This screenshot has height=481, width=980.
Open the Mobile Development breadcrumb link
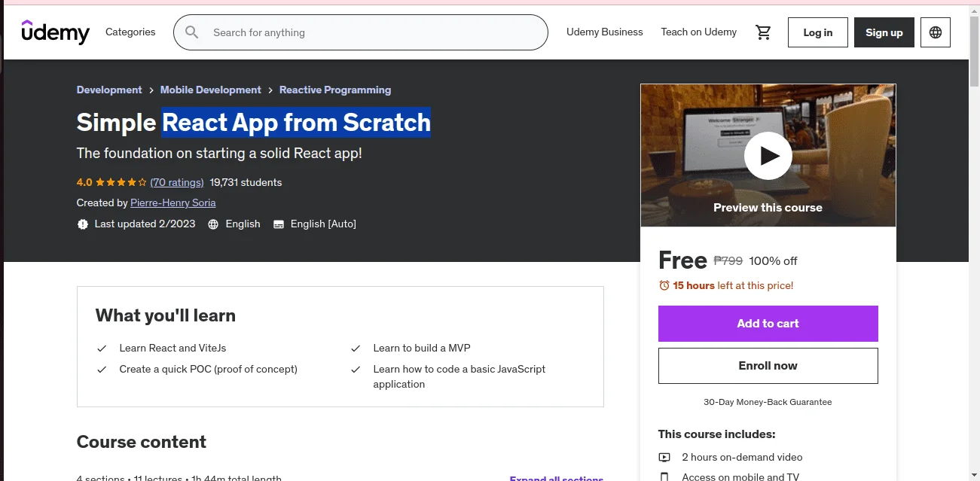[211, 90]
